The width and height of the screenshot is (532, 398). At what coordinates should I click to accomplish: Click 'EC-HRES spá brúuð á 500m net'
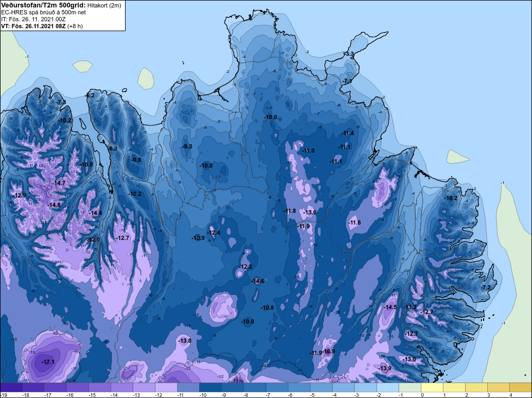(44, 13)
